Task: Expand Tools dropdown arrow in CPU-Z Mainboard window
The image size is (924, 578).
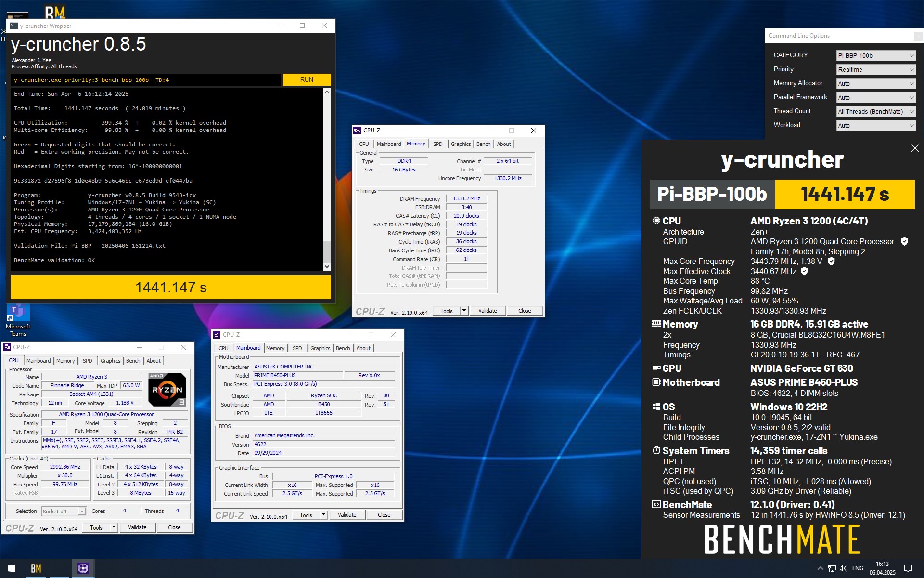Action: click(x=324, y=515)
